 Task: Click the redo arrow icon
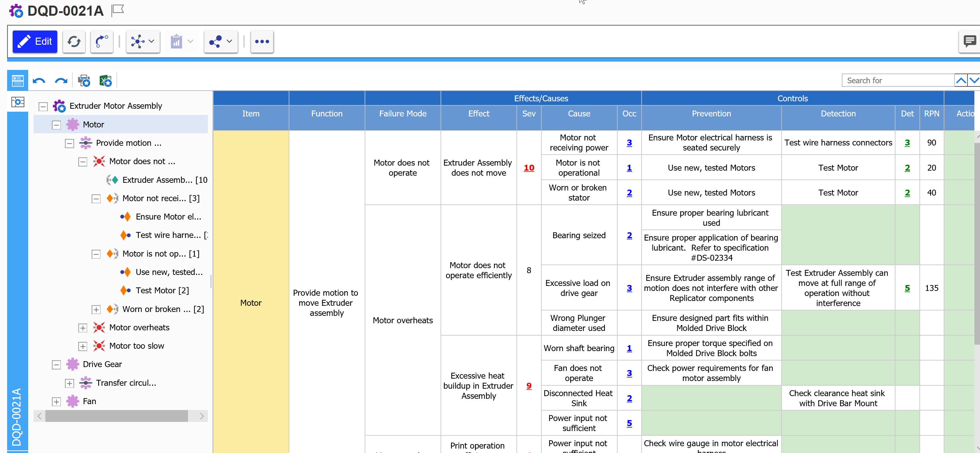61,81
